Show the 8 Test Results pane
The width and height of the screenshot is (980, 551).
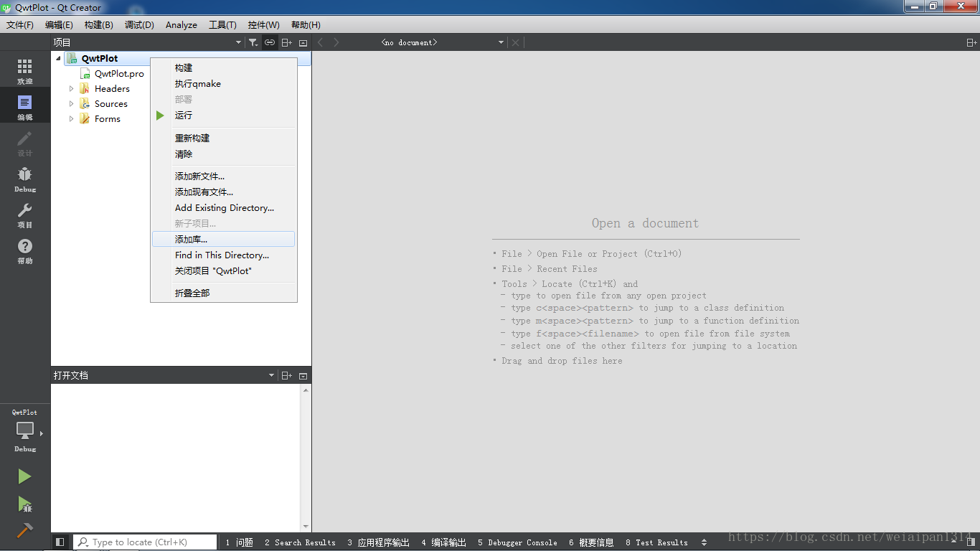(x=656, y=542)
